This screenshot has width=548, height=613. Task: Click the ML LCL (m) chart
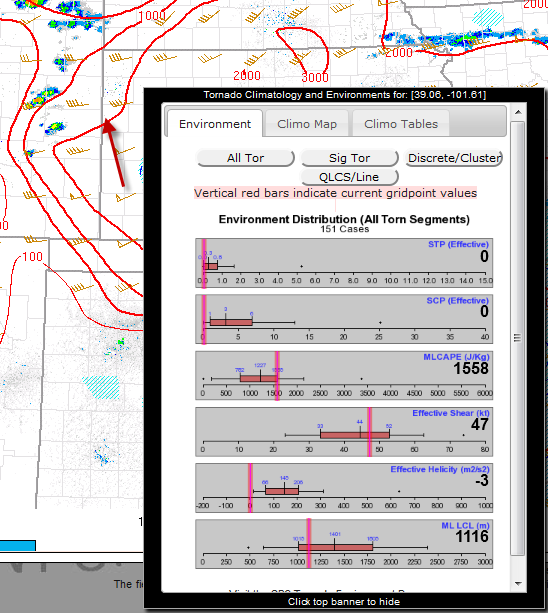click(x=344, y=544)
